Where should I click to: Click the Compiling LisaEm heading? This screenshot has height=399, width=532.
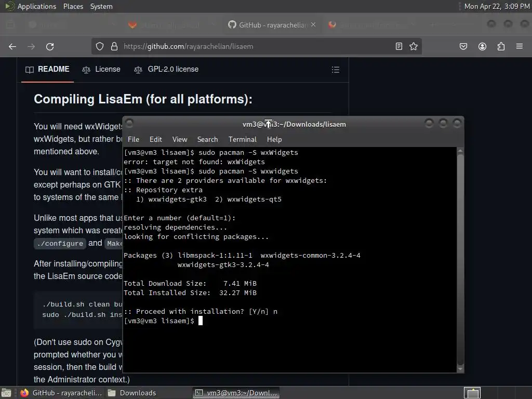(143, 99)
